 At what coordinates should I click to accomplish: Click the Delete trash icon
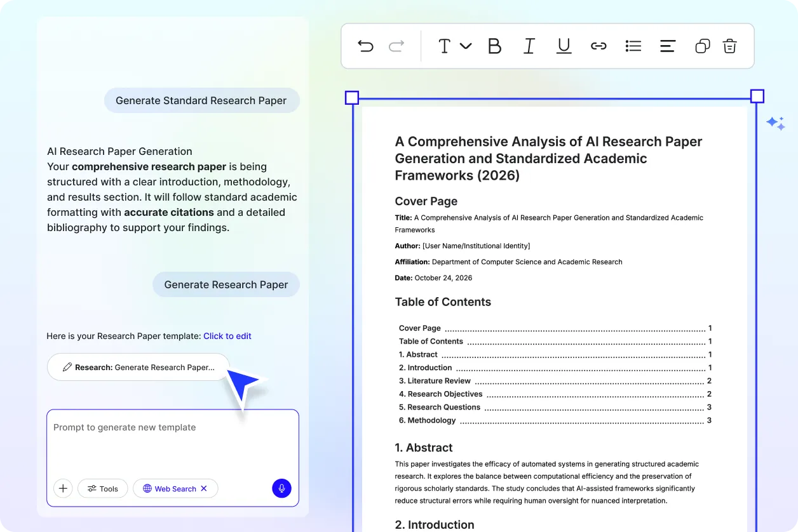[x=729, y=46]
